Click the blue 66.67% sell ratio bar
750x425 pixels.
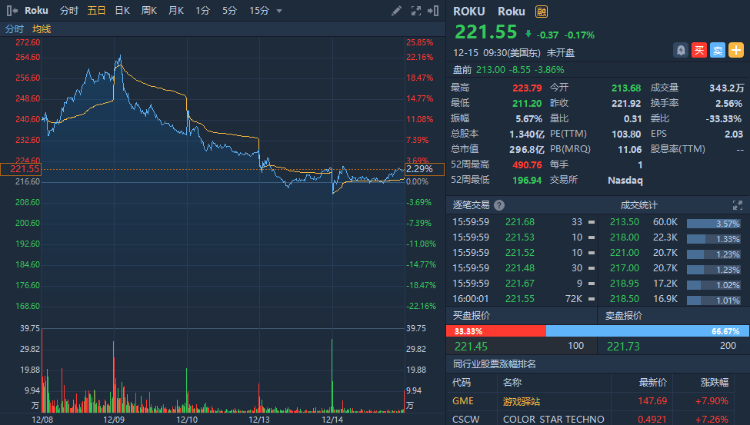(648, 331)
